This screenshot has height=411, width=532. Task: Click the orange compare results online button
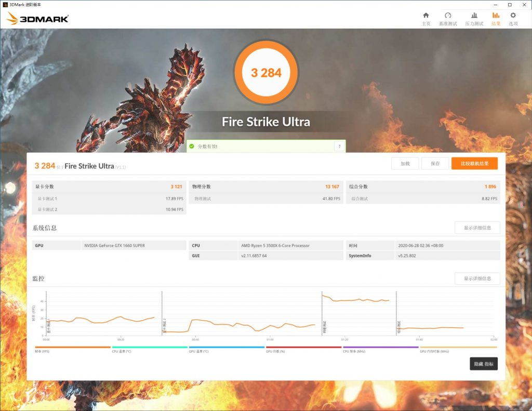474,164
